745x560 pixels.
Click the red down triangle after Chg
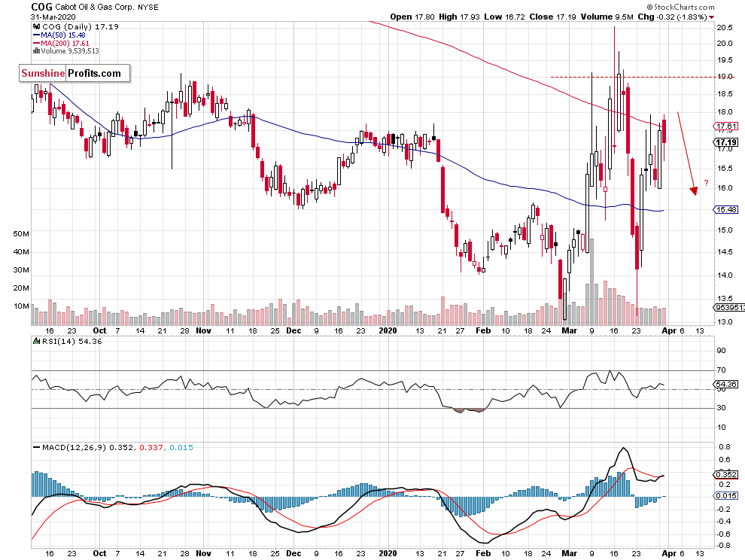point(712,17)
